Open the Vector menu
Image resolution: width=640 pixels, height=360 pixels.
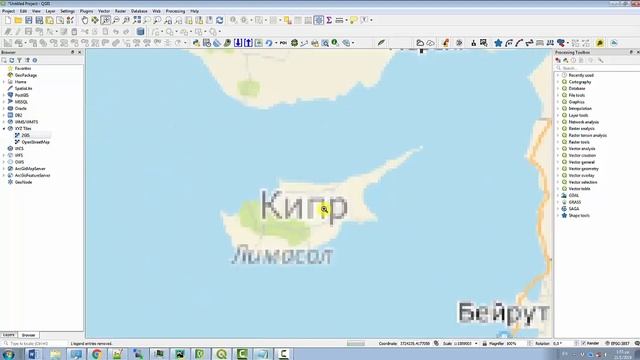(x=104, y=11)
